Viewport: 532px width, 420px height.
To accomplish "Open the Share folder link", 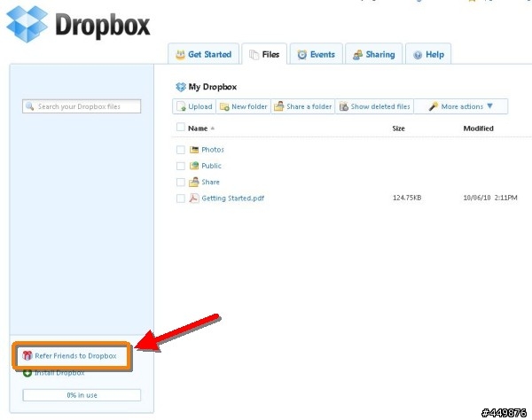I will 210,182.
